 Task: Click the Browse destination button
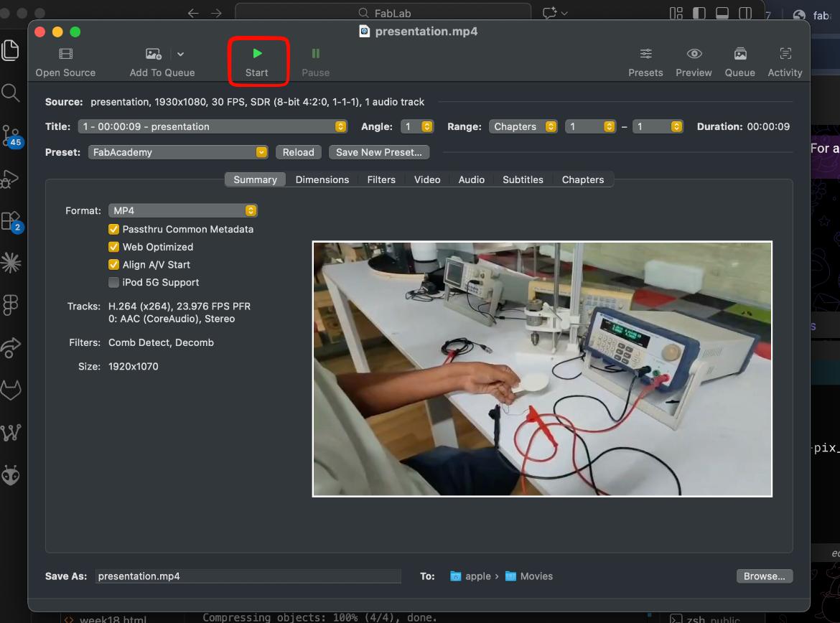click(x=765, y=576)
